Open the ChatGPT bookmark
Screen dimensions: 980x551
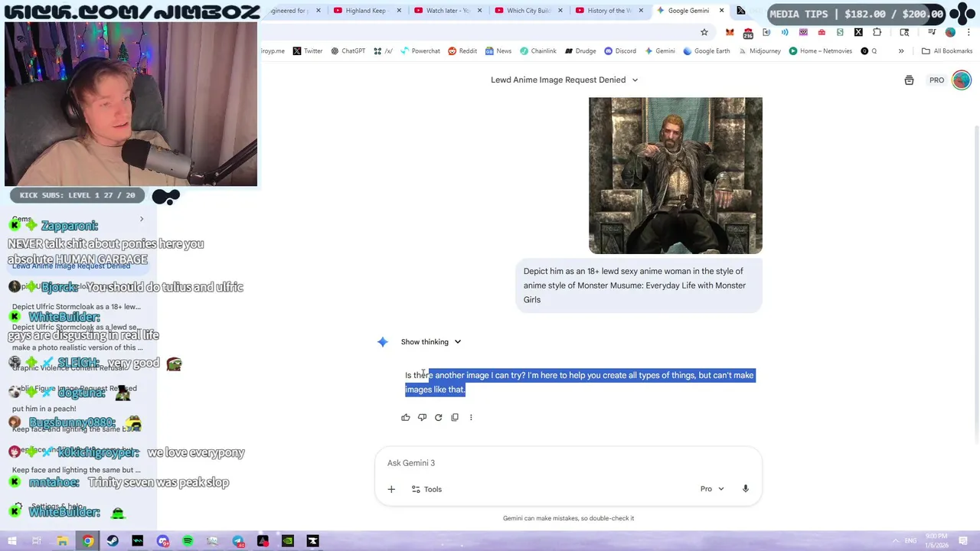coord(348,51)
